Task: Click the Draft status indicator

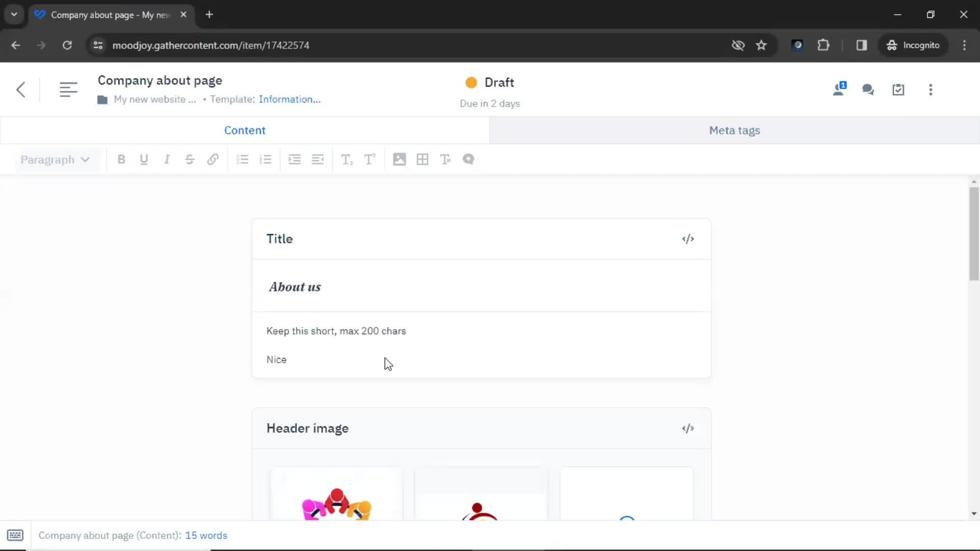Action: [490, 82]
